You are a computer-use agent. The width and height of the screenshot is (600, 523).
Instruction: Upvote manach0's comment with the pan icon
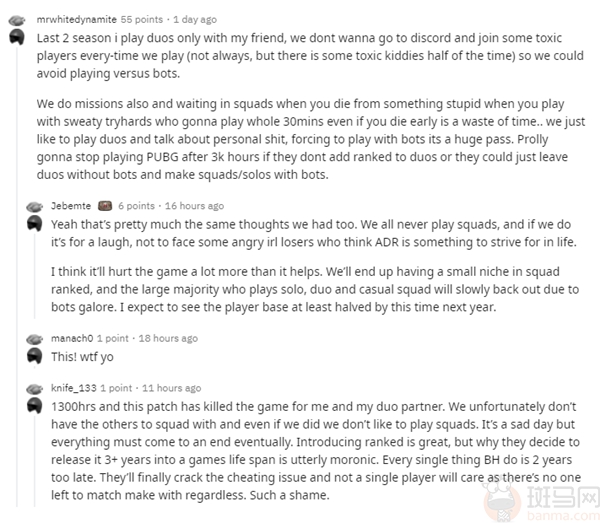[33, 339]
